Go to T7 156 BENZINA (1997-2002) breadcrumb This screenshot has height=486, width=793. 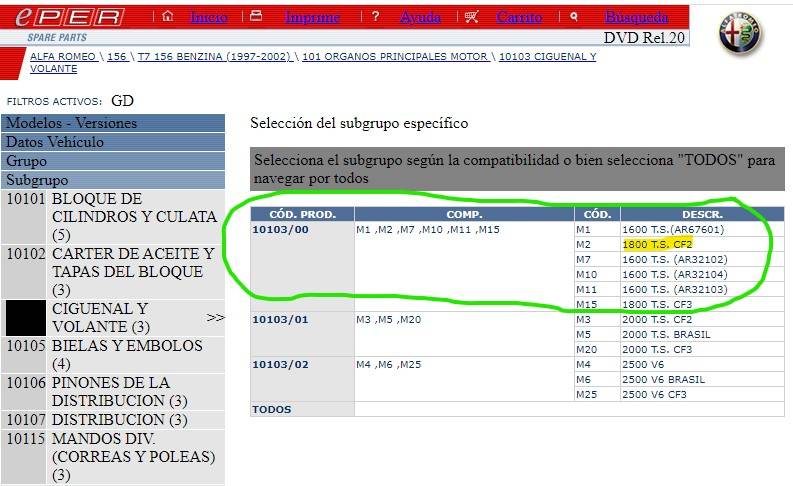click(214, 57)
